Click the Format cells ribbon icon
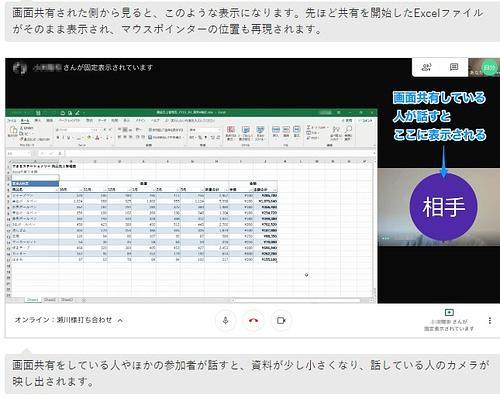 pyautogui.click(x=297, y=131)
